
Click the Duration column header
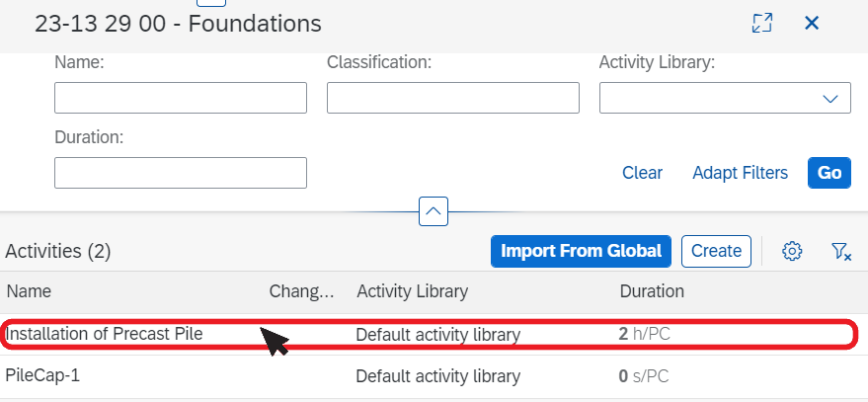[x=652, y=291]
